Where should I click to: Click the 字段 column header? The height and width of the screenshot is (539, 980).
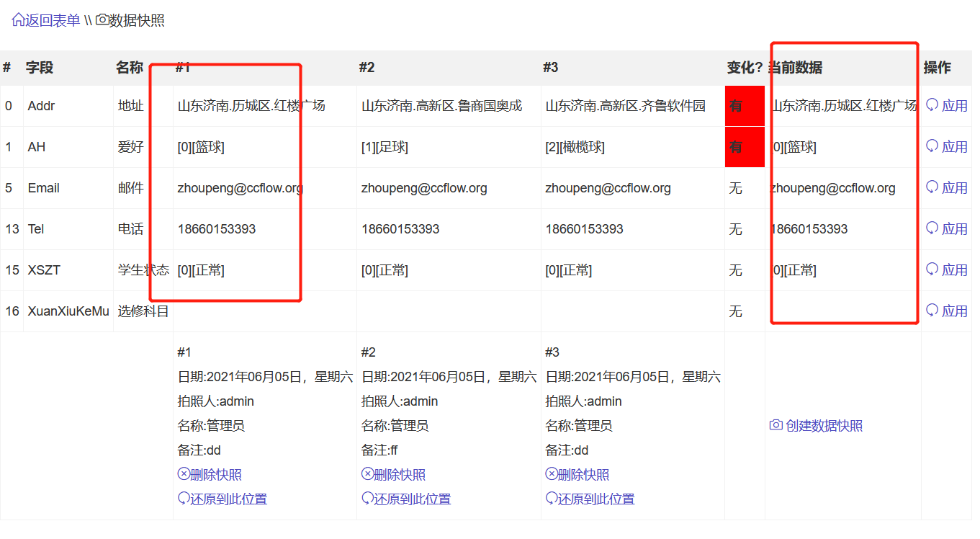coord(40,68)
